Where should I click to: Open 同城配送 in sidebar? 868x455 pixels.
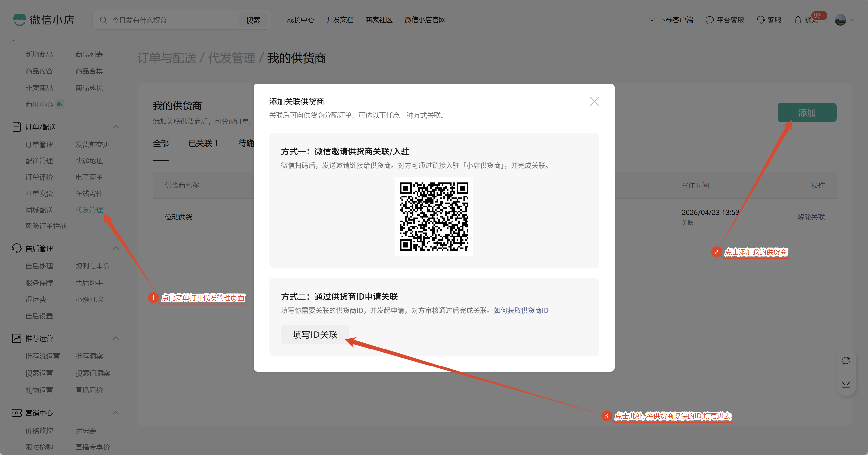(39, 210)
